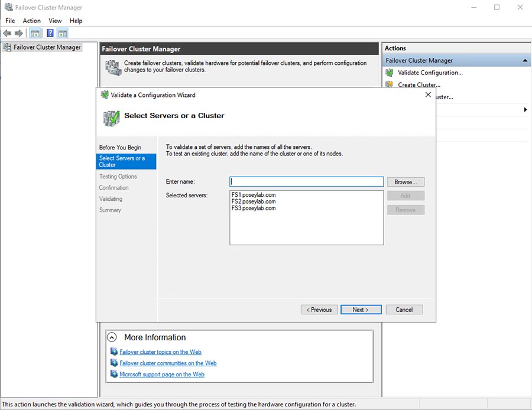532x410 pixels.
Task: Select the Validate Configuration action icon
Action: 390,72
